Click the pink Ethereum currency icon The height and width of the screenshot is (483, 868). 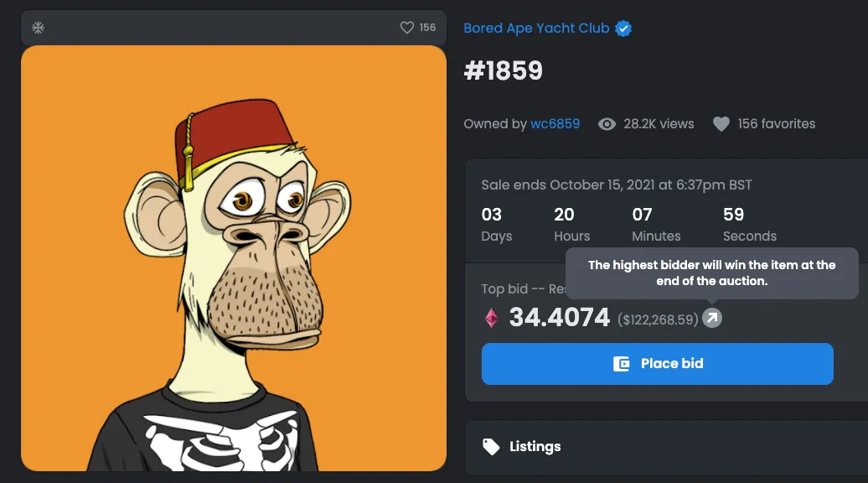[491, 318]
